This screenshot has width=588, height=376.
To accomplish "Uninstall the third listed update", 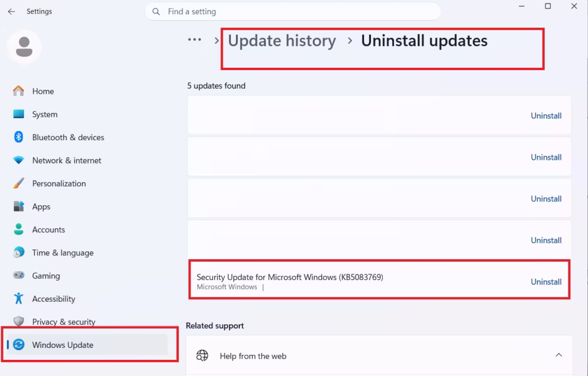I will [x=546, y=199].
